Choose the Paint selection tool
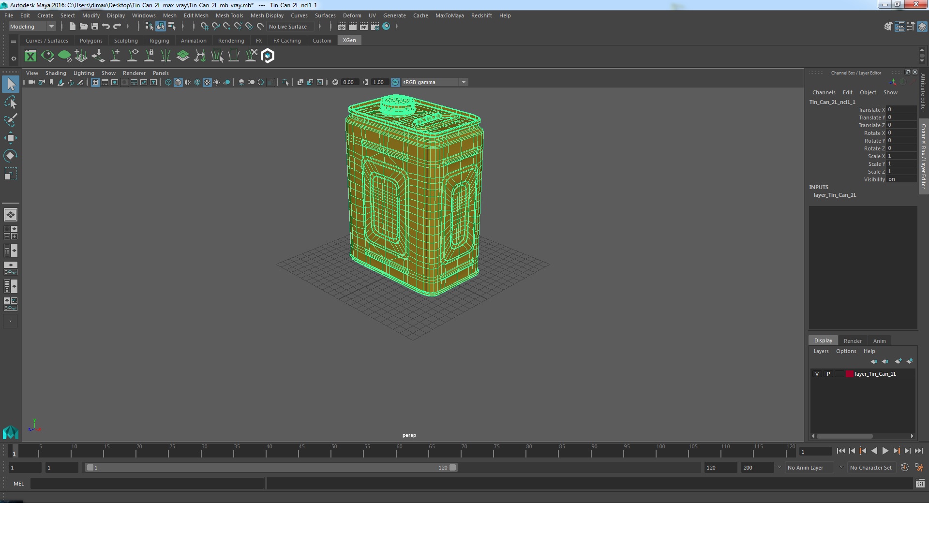This screenshot has height=560, width=929. [11, 120]
